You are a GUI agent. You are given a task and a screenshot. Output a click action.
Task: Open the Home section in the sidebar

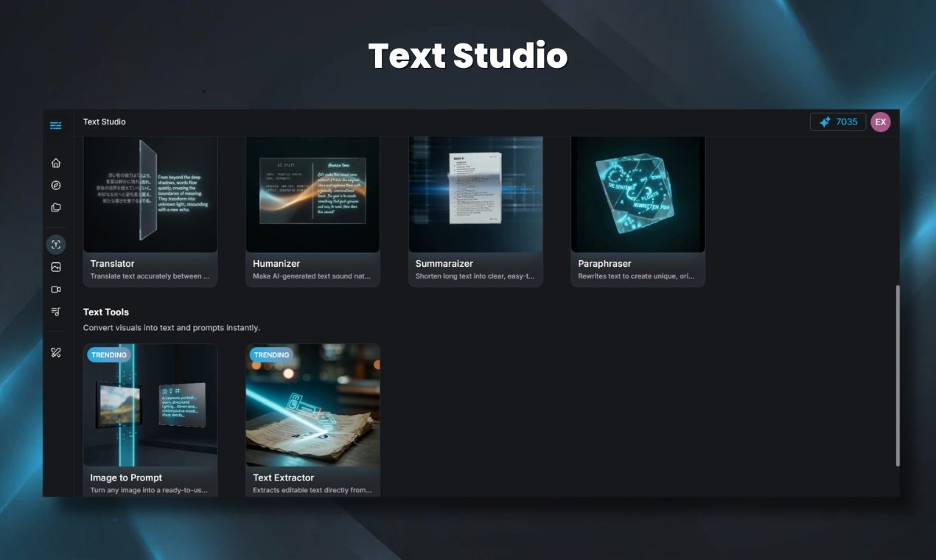(55, 162)
